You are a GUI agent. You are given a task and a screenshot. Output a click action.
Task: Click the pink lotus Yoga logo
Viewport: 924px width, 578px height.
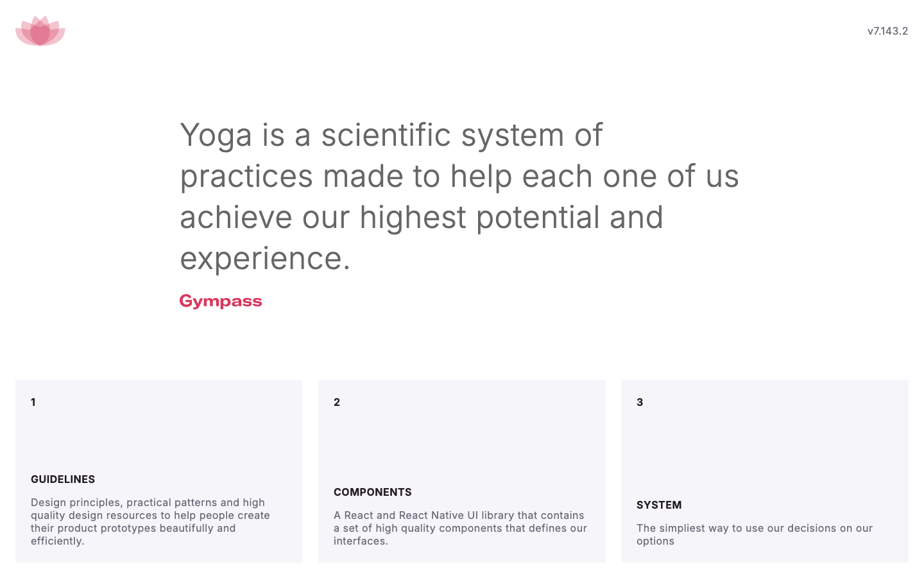coord(40,31)
